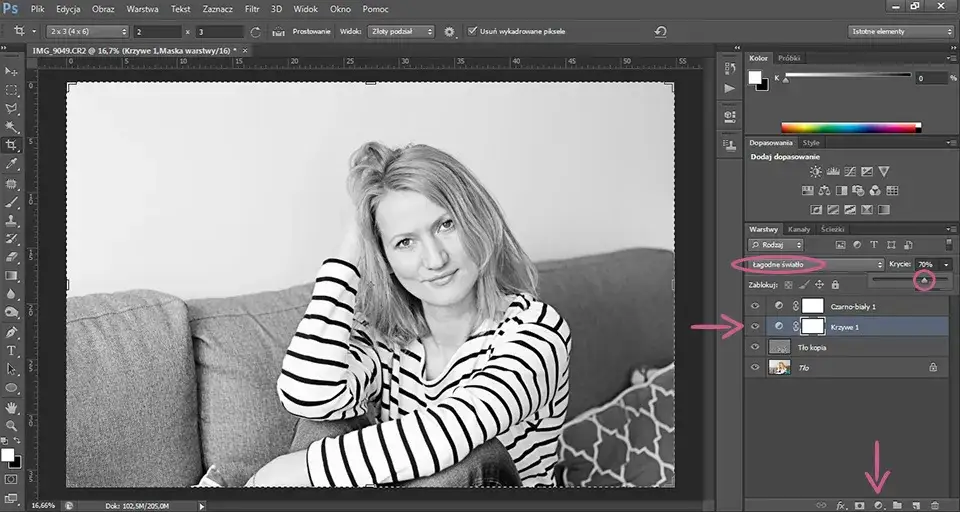The height and width of the screenshot is (512, 960).
Task: Add a Curves adjustment from Dopasowania panel
Action: tap(850, 171)
